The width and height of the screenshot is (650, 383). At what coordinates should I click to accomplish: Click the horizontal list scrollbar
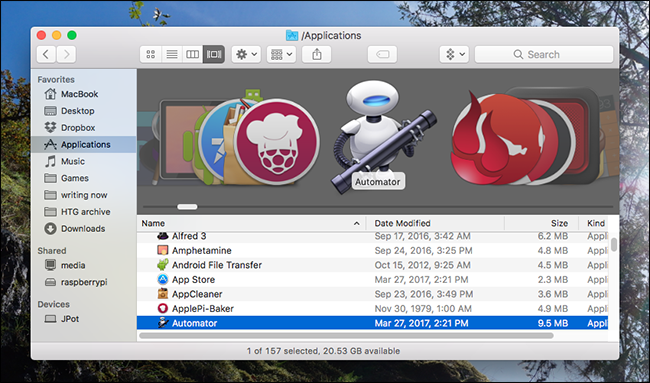(x=347, y=336)
